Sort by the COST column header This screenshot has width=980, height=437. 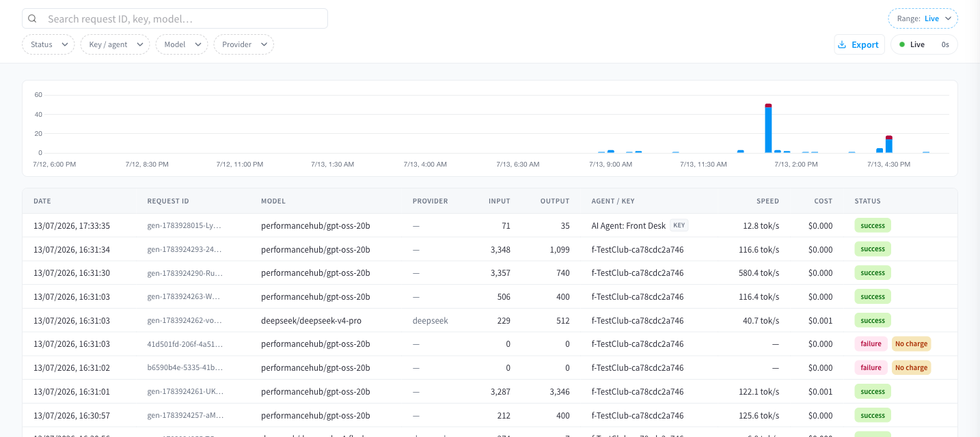click(824, 201)
